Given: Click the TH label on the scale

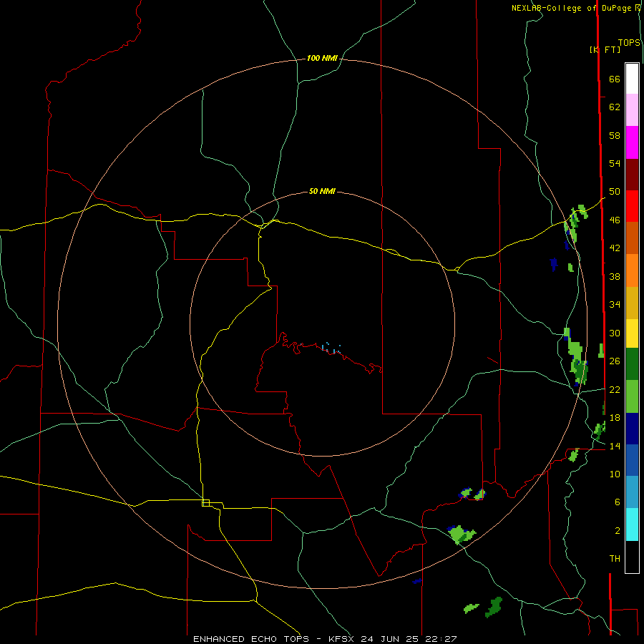Looking at the screenshot, I should click(x=615, y=559).
